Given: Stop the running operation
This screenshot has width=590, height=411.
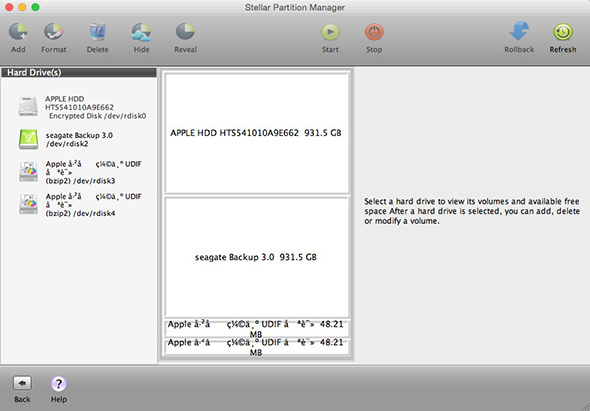Looking at the screenshot, I should pos(374,32).
